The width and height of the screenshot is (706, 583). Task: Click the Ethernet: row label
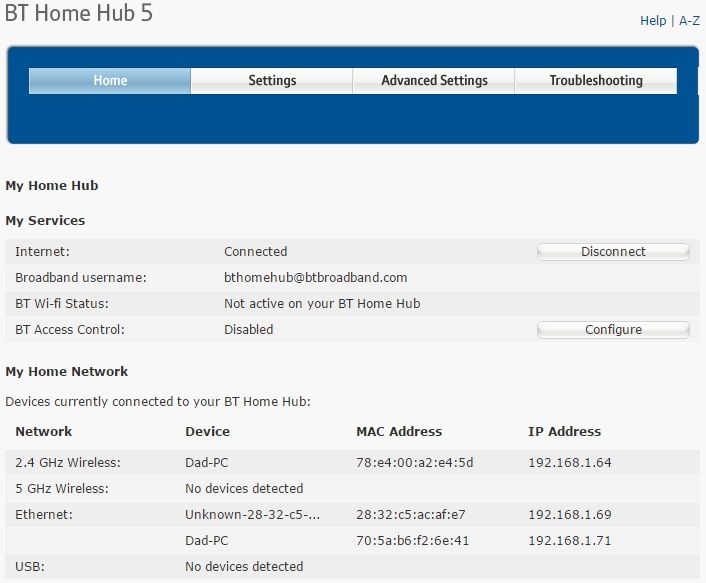(x=44, y=515)
